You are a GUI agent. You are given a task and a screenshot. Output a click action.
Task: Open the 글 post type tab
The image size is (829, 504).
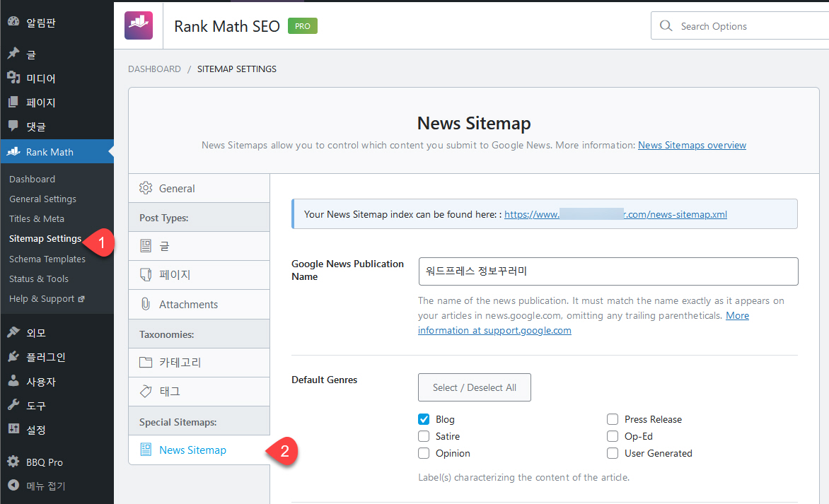(x=199, y=246)
